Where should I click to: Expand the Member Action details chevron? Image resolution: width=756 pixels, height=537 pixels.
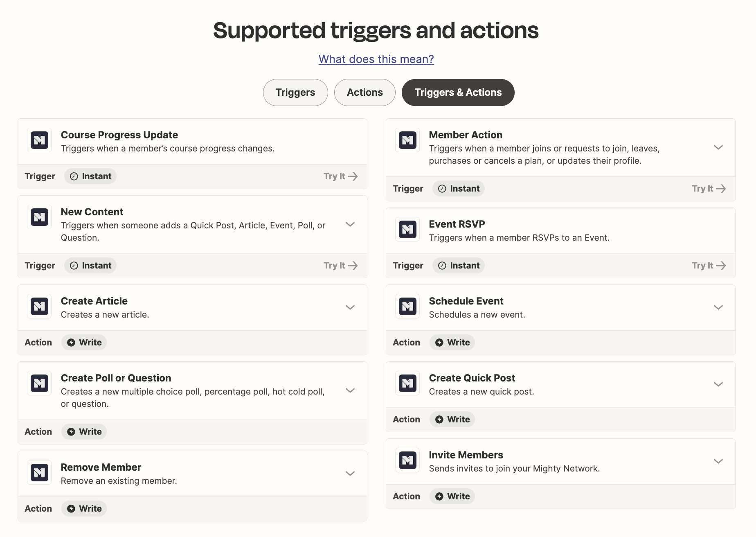(718, 147)
